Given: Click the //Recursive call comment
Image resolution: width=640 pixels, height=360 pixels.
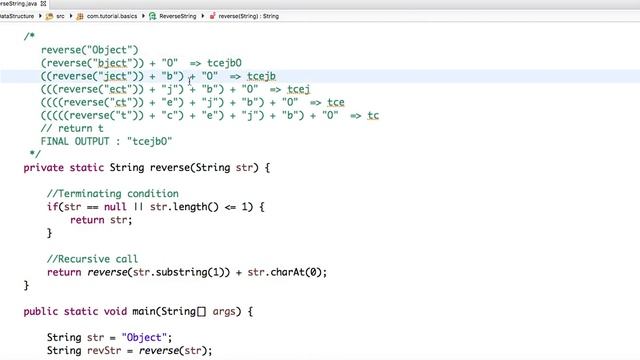Looking at the screenshot, I should 92,259.
